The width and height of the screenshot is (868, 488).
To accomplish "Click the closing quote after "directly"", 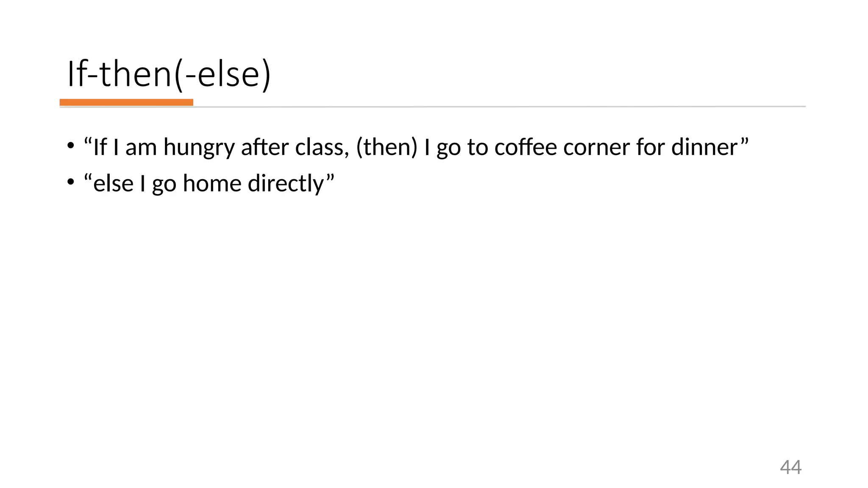I will 330,178.
